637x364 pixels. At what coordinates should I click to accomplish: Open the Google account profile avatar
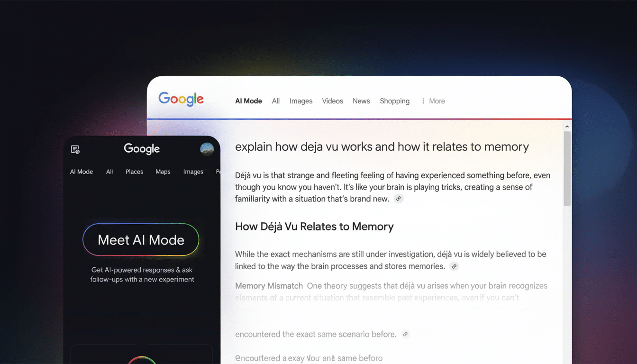(207, 149)
